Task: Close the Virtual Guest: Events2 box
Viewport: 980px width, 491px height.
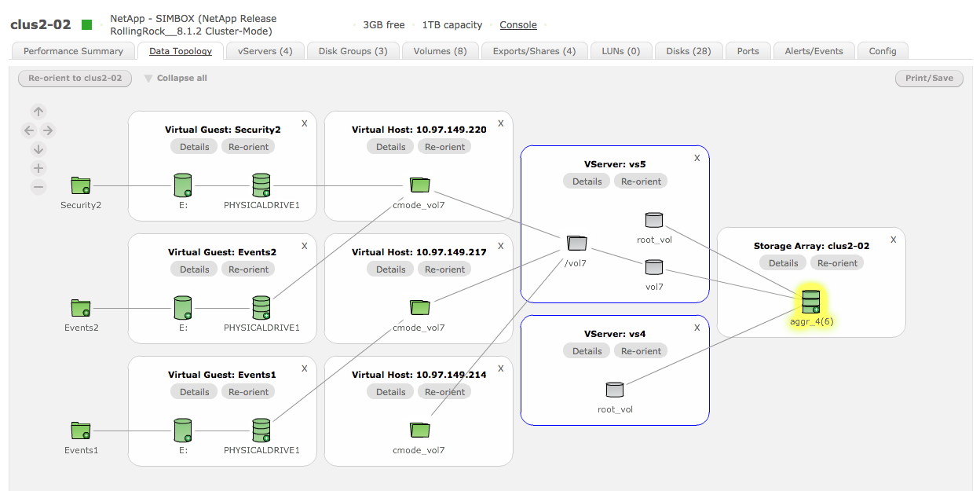Action: click(x=305, y=246)
